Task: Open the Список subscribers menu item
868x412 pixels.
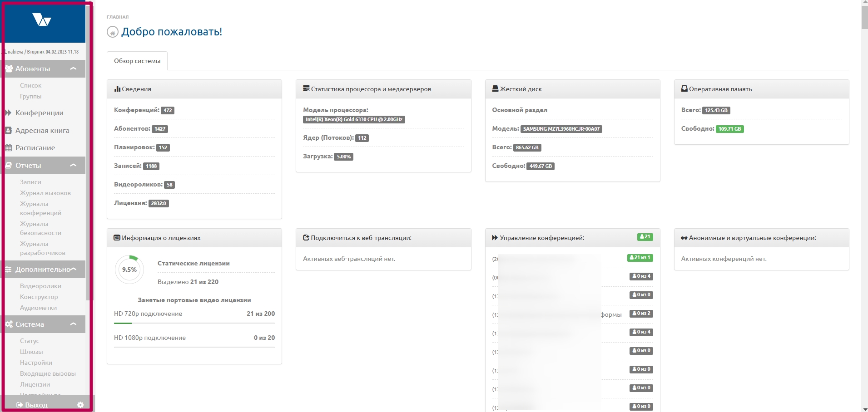Action: (30, 85)
